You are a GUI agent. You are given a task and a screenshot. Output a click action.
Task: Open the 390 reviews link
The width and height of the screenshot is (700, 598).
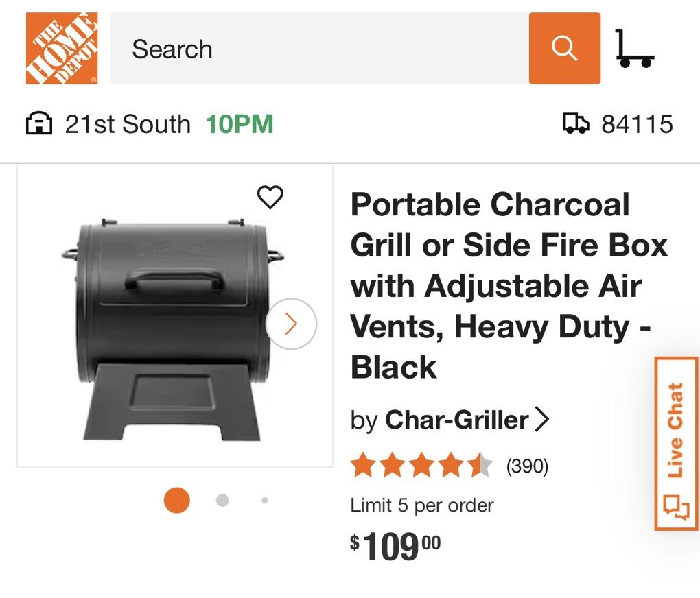click(527, 466)
